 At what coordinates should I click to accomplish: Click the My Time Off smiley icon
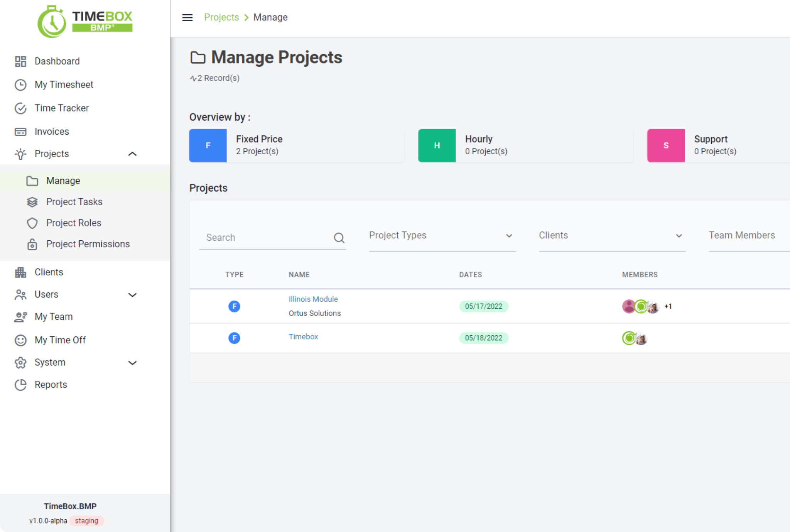pos(20,340)
